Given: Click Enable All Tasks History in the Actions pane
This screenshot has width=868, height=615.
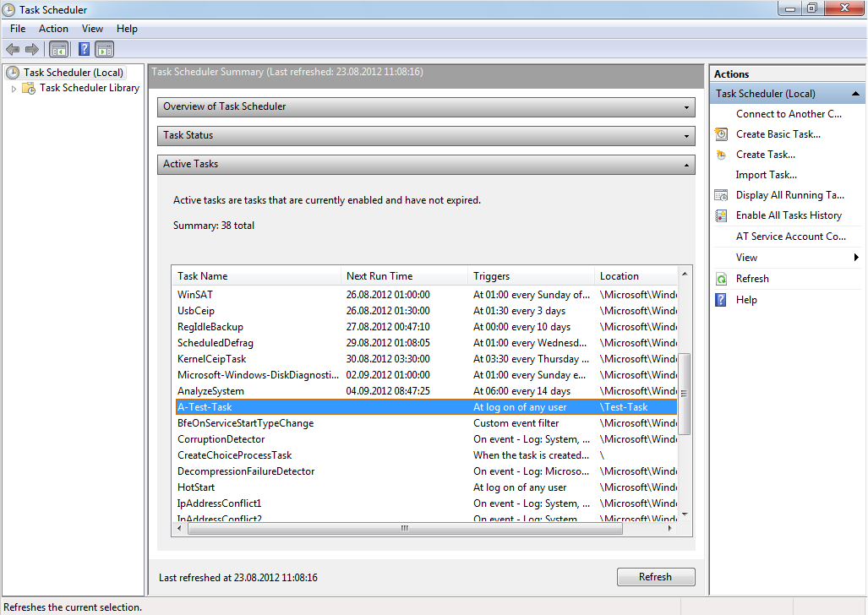Looking at the screenshot, I should pos(789,215).
